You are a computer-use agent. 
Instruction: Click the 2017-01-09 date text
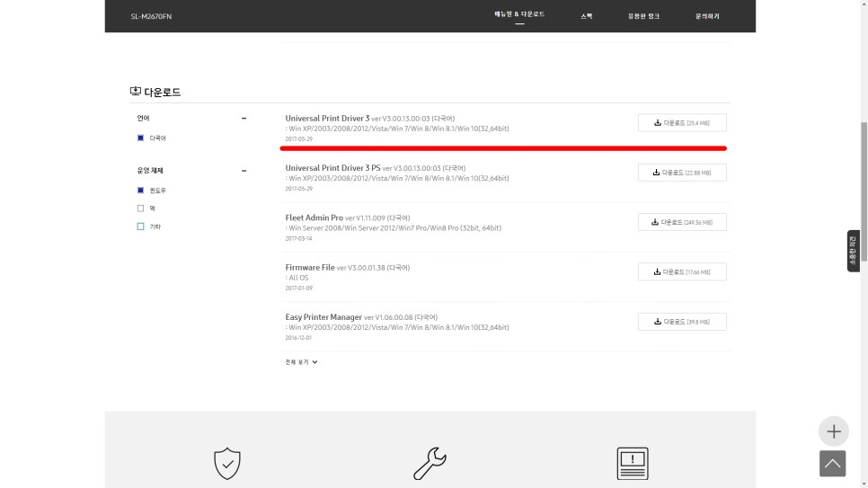click(298, 288)
